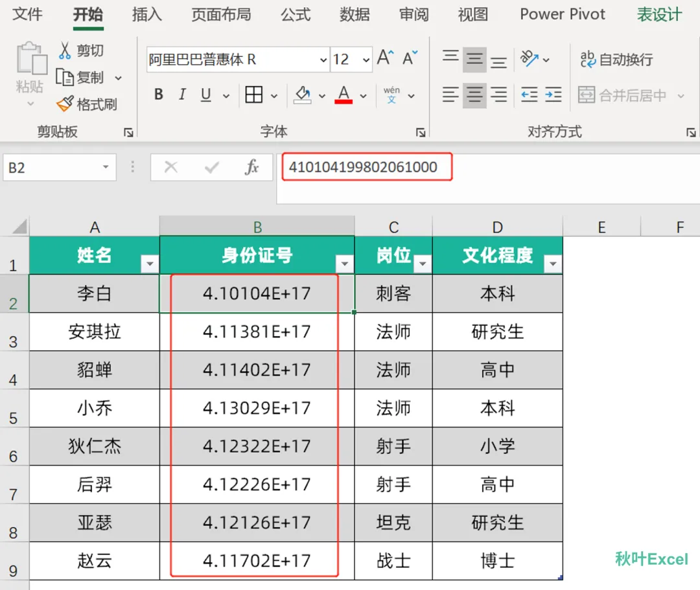The image size is (700, 590).
Task: Open 姓名 column filter dropdown
Action: [150, 264]
